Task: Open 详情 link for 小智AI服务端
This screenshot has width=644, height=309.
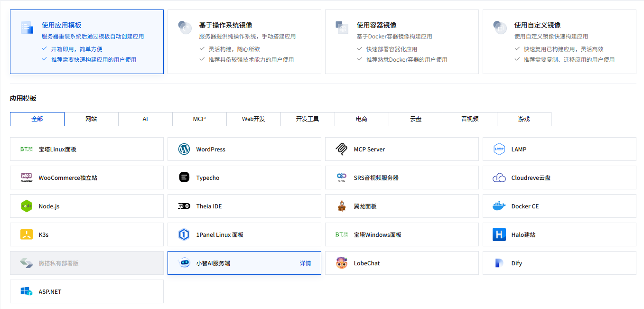Action: (x=305, y=263)
